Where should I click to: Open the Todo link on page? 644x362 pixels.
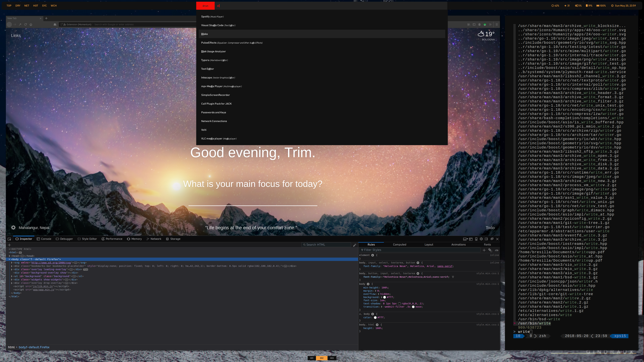(x=490, y=228)
